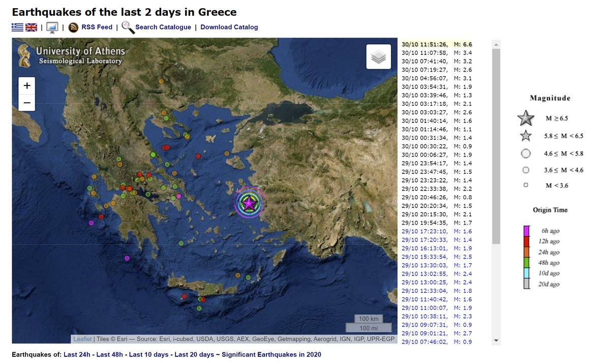Viewport: 610px width, 364px height.
Task: Show earthquakes of the Last 48h
Action: 110,354
